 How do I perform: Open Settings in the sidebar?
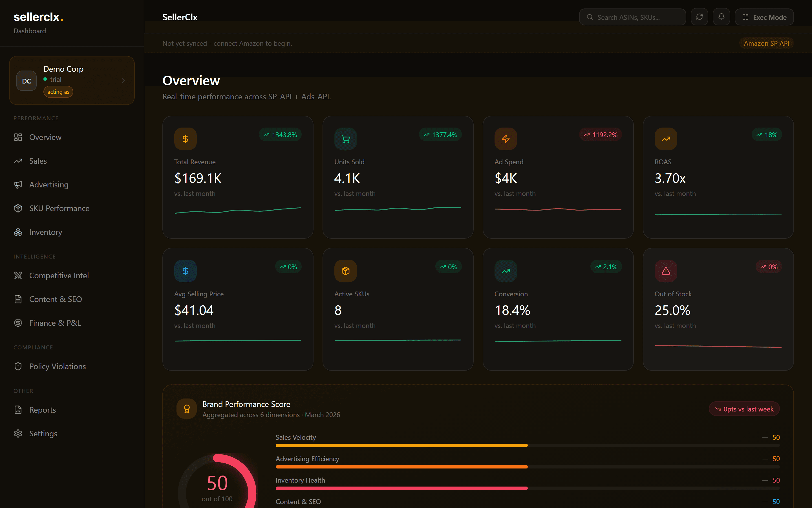pos(72,433)
